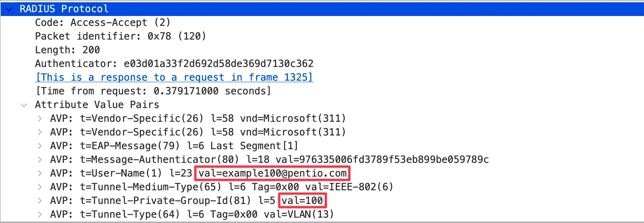Expand the User-Name AVP
The image size is (644, 223).
39,174
